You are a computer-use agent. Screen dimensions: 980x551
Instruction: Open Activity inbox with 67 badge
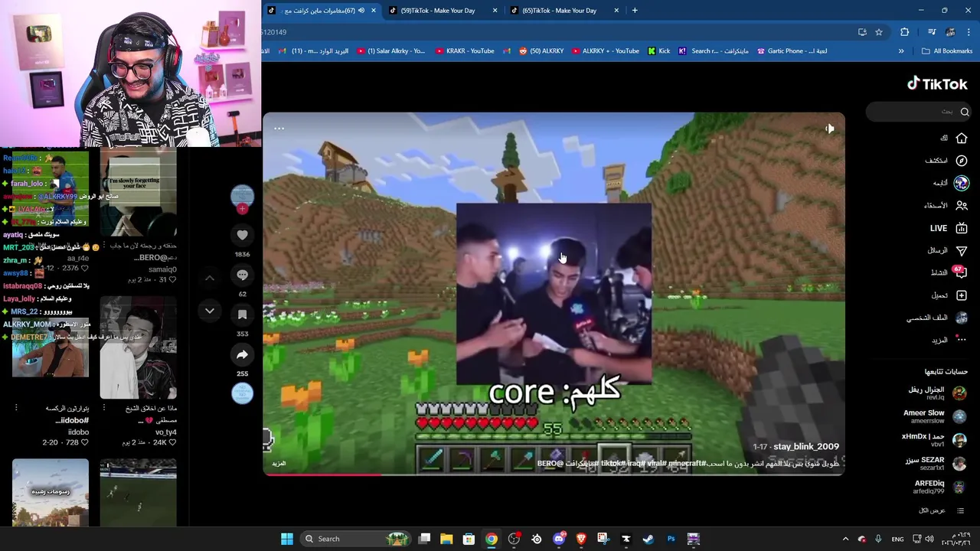coord(960,272)
